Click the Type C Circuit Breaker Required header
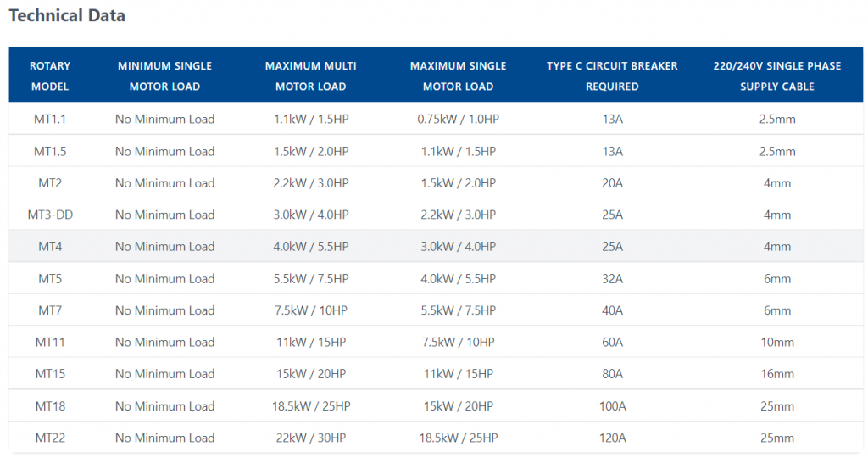 point(612,75)
